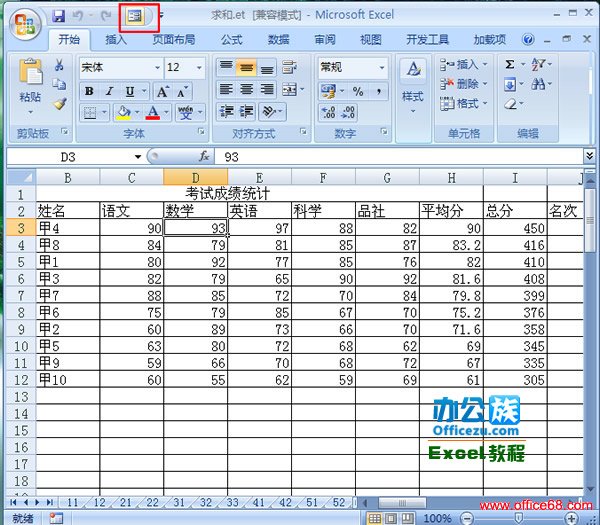Select sheet tab 31
This screenshot has height=525, width=600.
180,502
